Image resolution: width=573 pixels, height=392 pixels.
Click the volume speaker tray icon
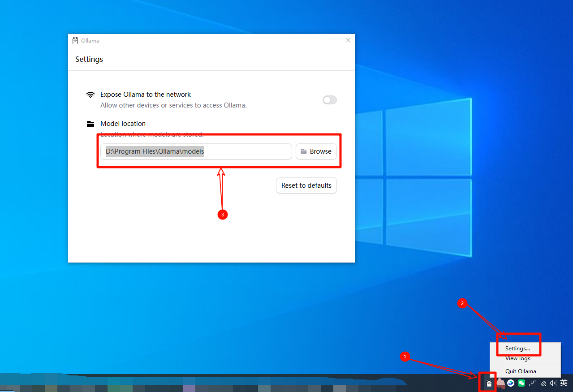pos(553,383)
